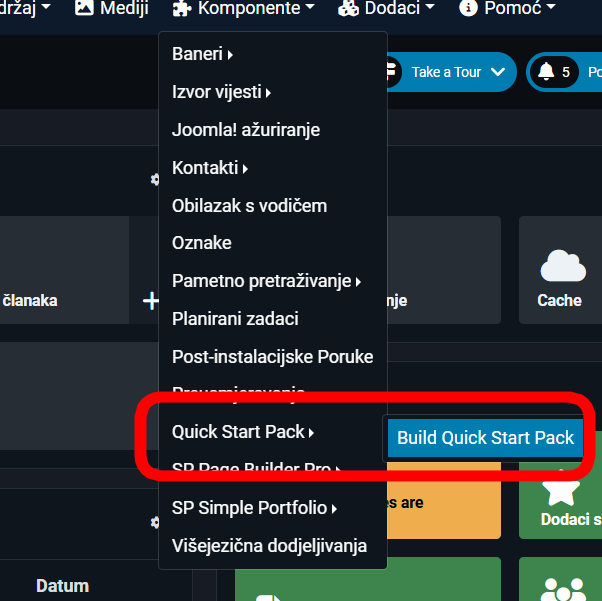This screenshot has height=601, width=602.
Task: Click Build Quick Start Pack
Action: coord(485,438)
